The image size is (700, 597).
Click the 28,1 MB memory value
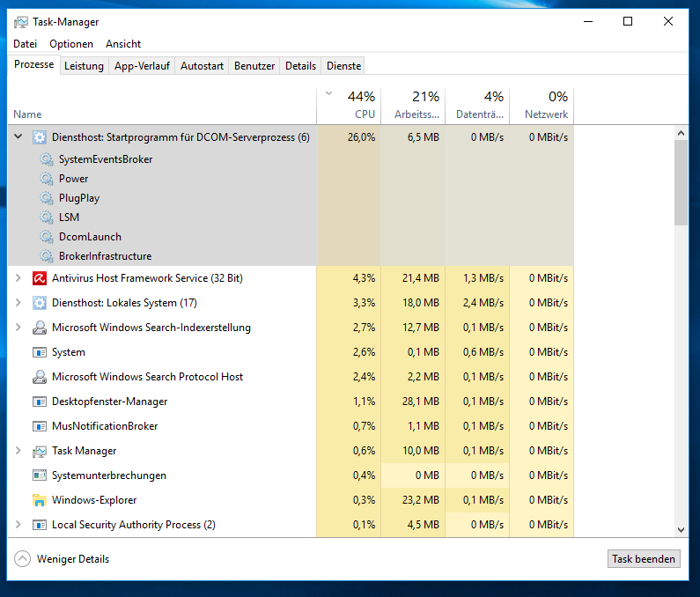coord(421,402)
